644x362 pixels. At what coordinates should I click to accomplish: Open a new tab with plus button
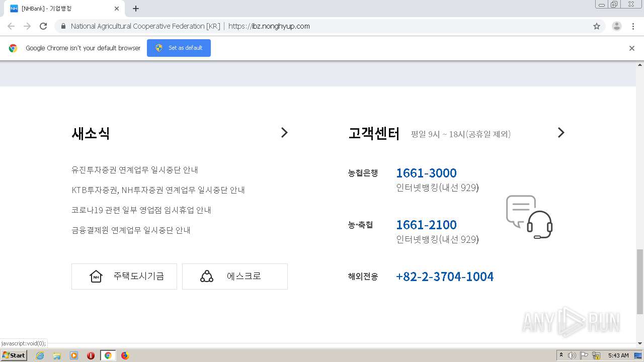[136, 9]
